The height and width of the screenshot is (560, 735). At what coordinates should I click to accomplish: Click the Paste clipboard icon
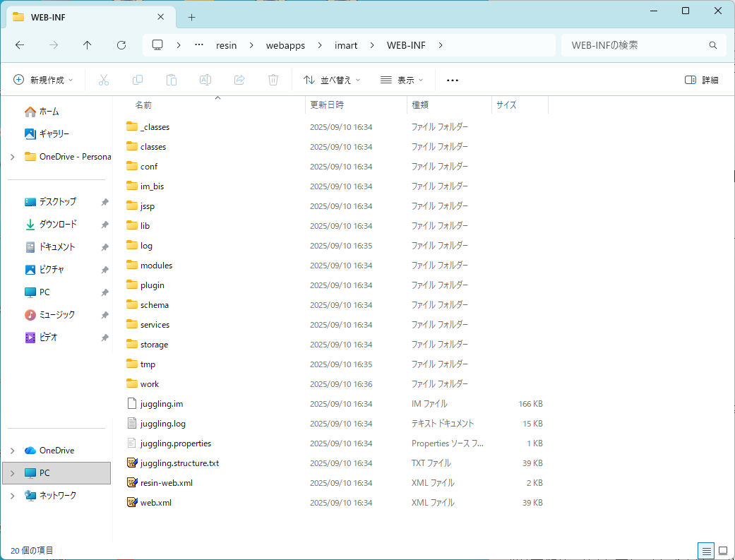[172, 80]
